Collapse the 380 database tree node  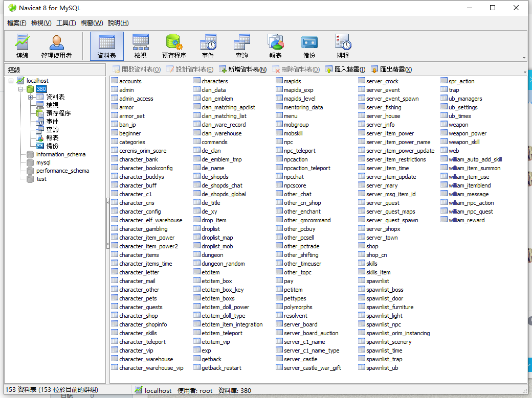click(x=20, y=89)
